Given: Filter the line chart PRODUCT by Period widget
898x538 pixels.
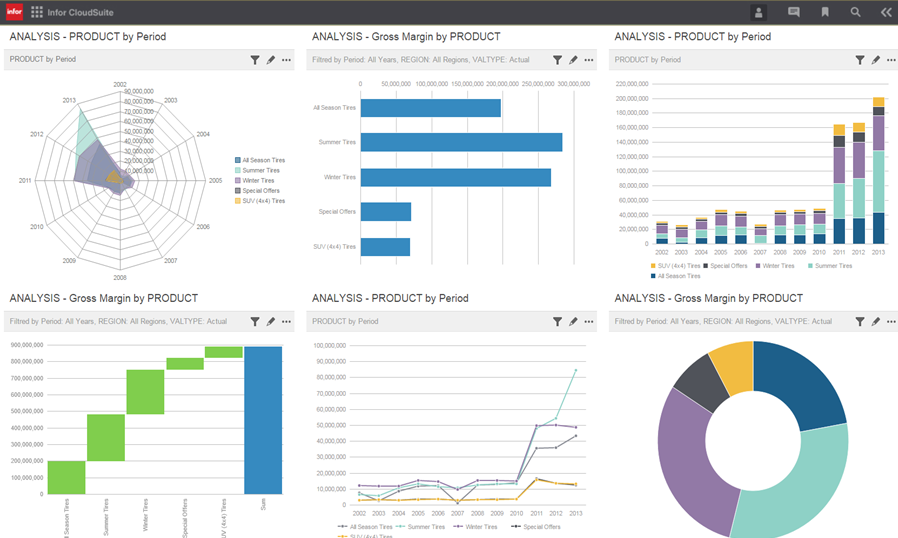Looking at the screenshot, I should click(557, 321).
